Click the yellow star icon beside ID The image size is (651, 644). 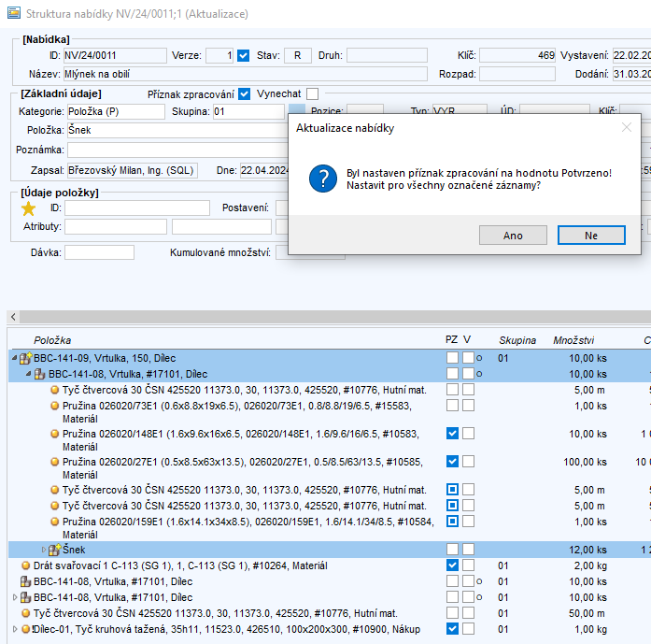pos(28,208)
